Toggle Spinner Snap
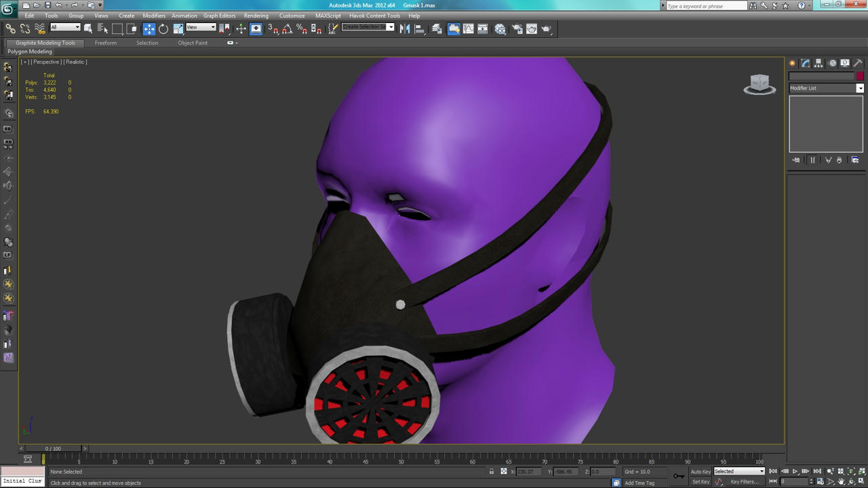 [x=317, y=28]
